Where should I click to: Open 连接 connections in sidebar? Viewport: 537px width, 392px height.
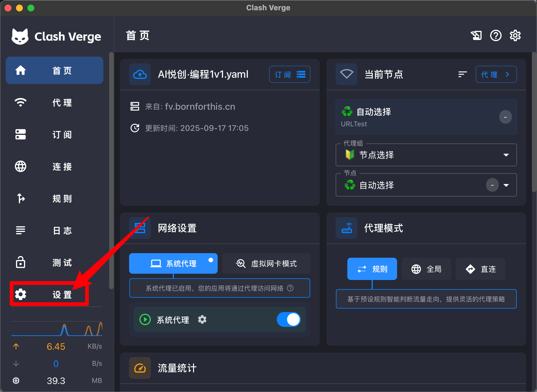coord(55,166)
